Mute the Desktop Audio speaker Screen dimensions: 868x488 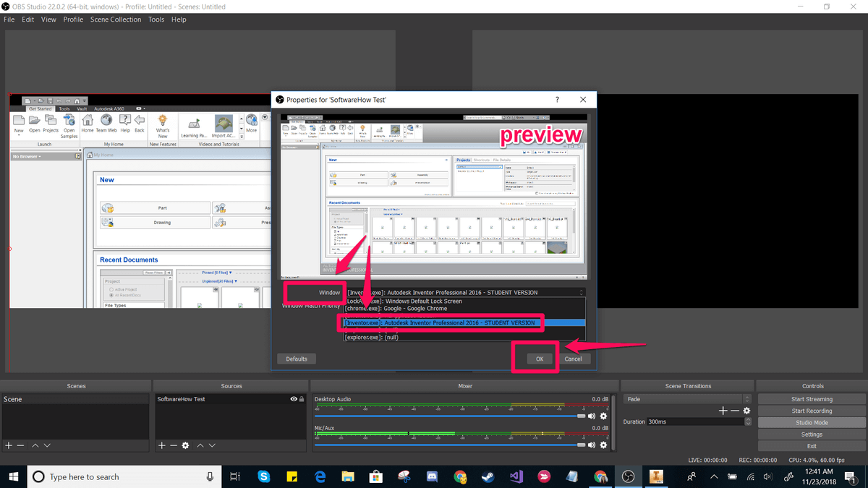[592, 416]
